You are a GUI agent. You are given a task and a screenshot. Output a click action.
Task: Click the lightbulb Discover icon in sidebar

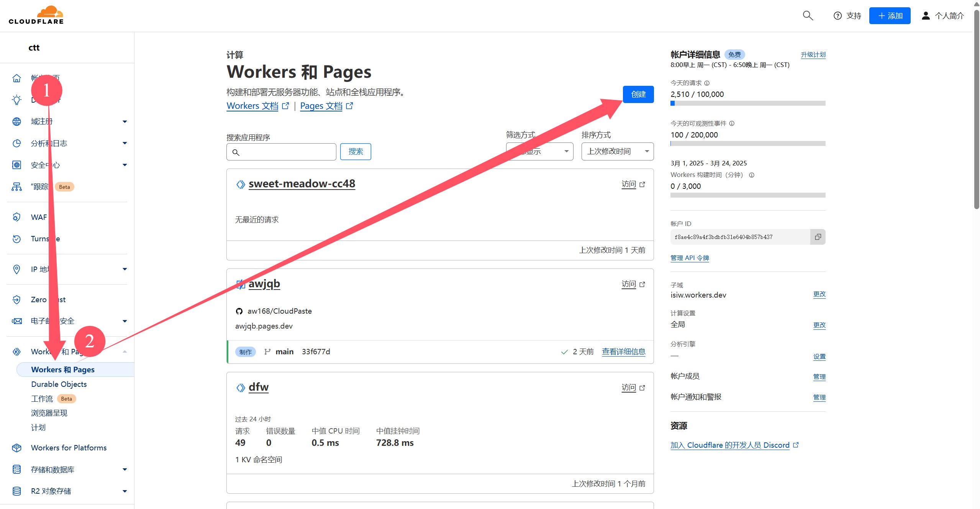[x=16, y=100]
